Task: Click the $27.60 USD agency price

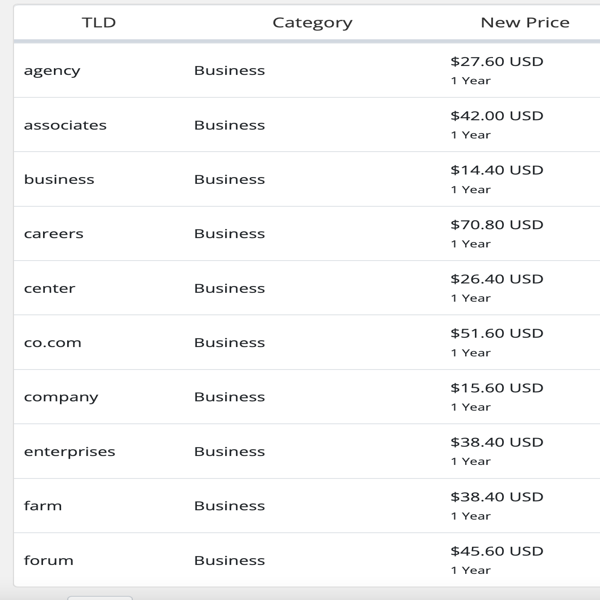Action: 497,62
